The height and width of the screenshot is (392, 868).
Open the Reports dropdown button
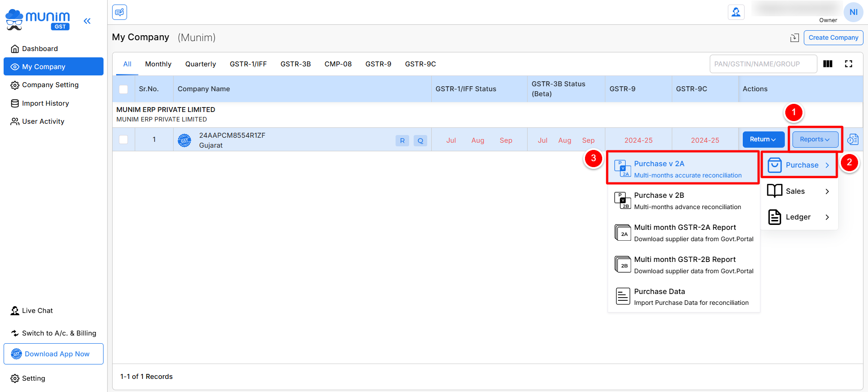click(815, 140)
